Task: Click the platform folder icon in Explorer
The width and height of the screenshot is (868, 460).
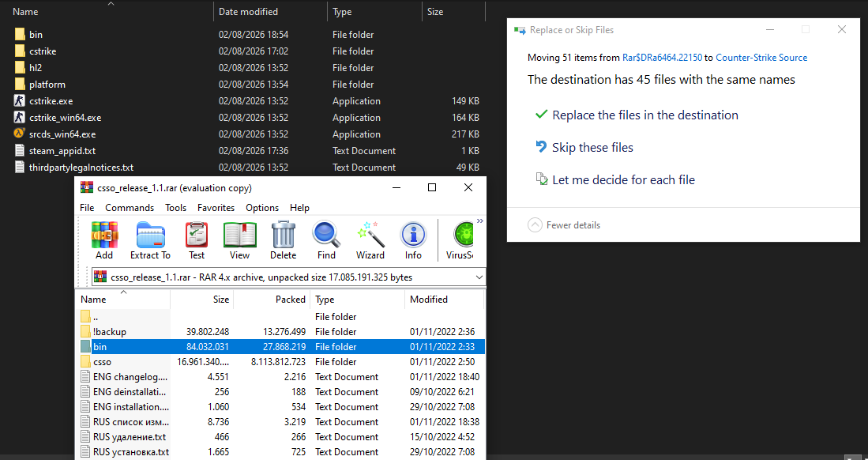Action: [20, 85]
